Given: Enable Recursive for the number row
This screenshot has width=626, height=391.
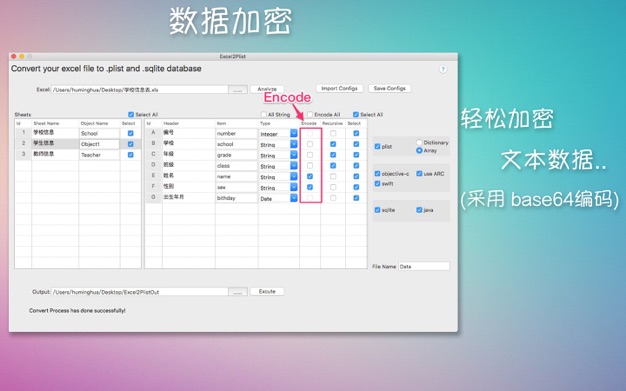Looking at the screenshot, I should tap(333, 133).
